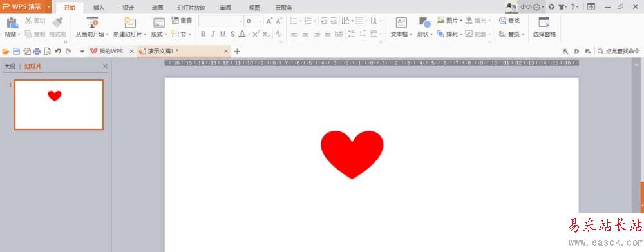644x252 pixels.
Task: Click the font color A icon
Action: [x=242, y=34]
